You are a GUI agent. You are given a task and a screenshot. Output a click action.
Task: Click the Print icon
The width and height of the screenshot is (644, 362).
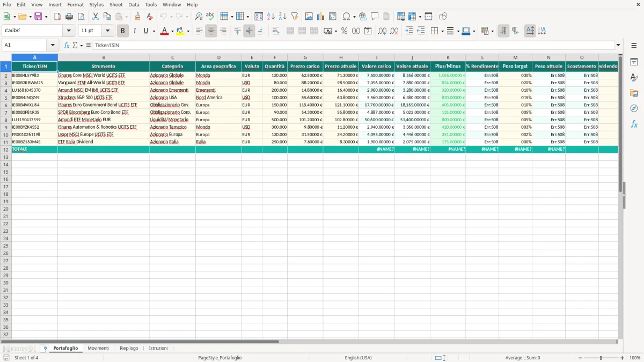pyautogui.click(x=69, y=17)
